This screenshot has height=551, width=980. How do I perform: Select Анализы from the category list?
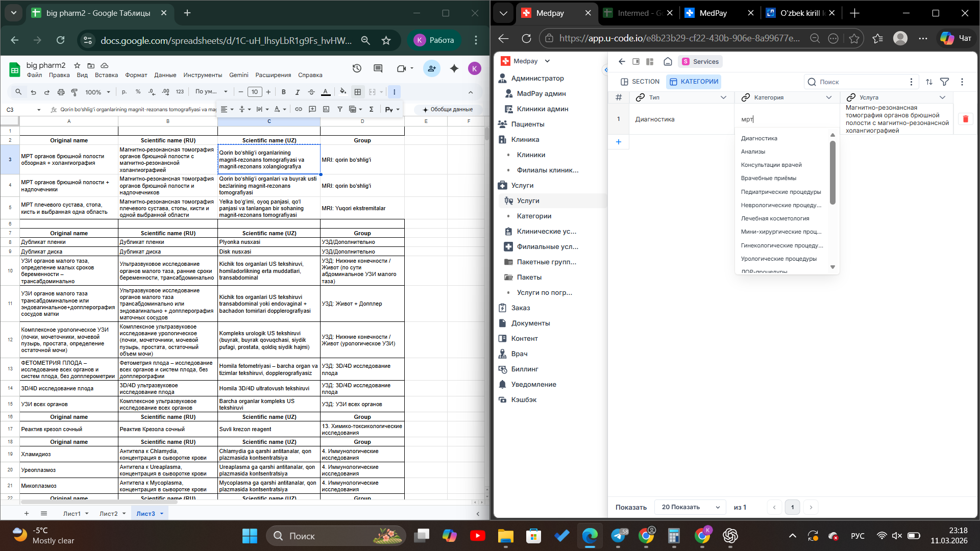(753, 152)
